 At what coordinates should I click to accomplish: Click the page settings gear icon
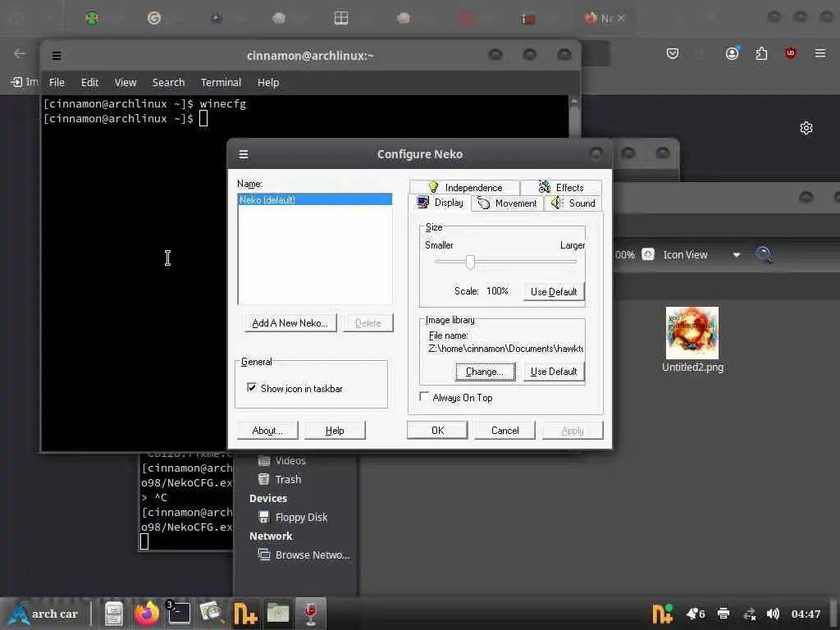pyautogui.click(x=806, y=128)
